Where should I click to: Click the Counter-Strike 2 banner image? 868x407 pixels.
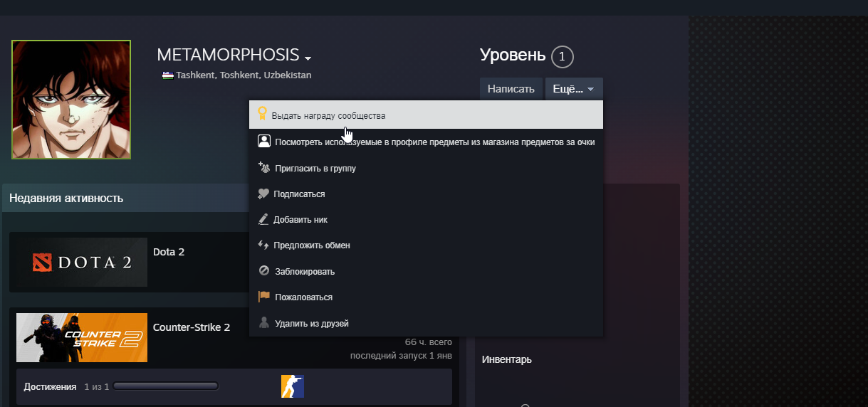click(x=82, y=337)
